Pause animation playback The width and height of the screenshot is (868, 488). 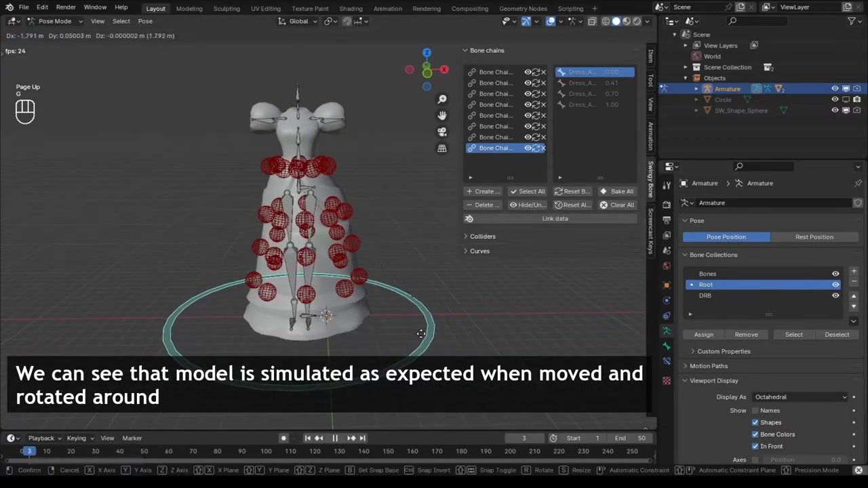pyautogui.click(x=335, y=439)
